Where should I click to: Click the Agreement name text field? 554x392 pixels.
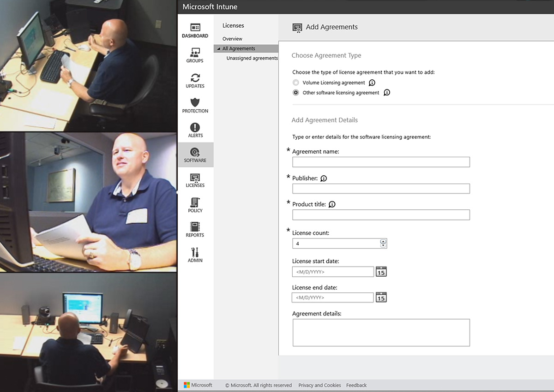[x=381, y=162]
